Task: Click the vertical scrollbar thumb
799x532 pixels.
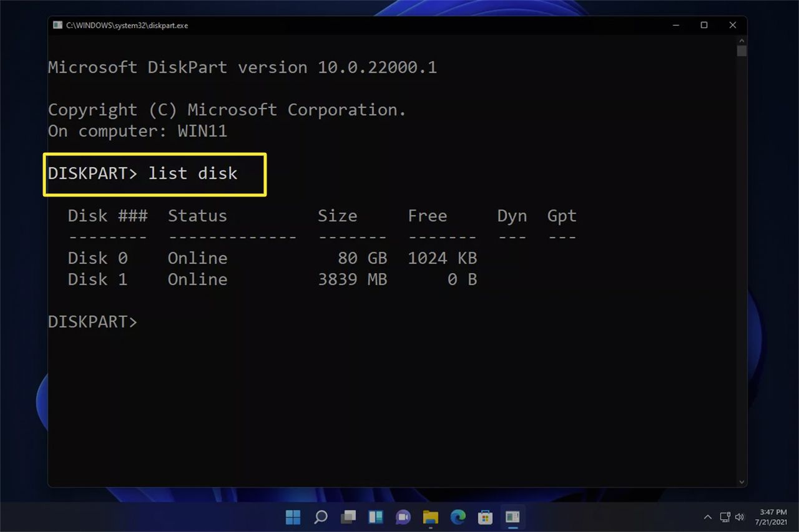Action: click(x=742, y=51)
